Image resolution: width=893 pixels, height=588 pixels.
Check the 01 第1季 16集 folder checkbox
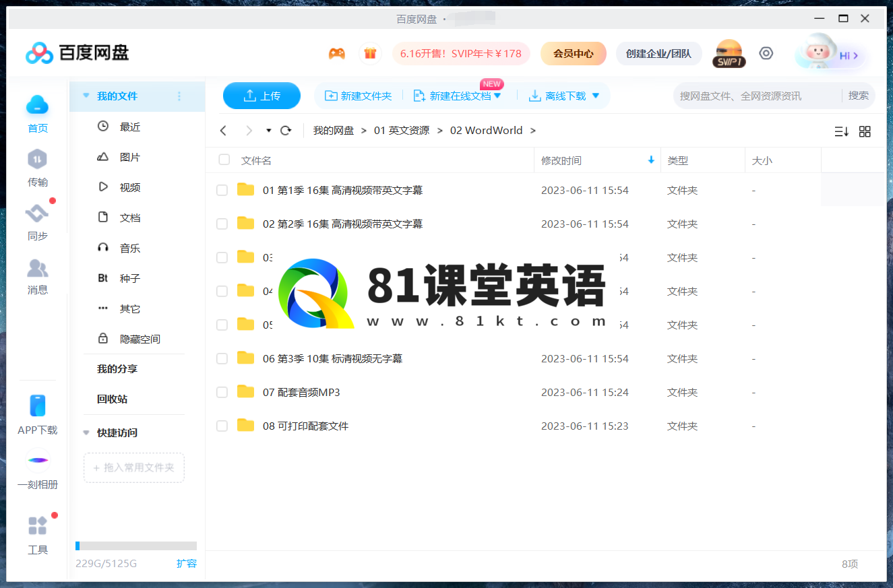(x=222, y=191)
